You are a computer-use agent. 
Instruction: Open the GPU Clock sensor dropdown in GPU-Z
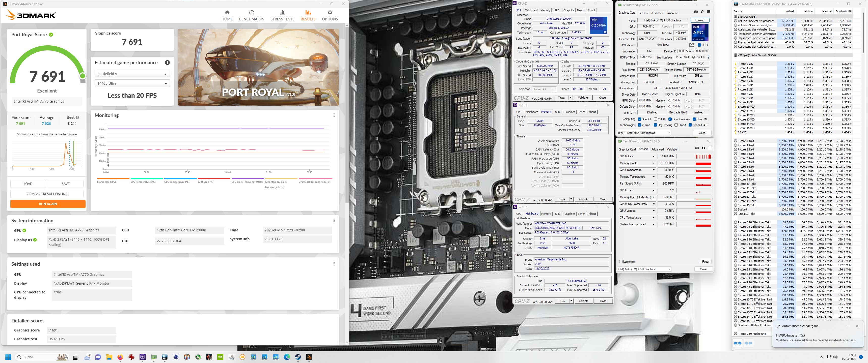pos(654,156)
